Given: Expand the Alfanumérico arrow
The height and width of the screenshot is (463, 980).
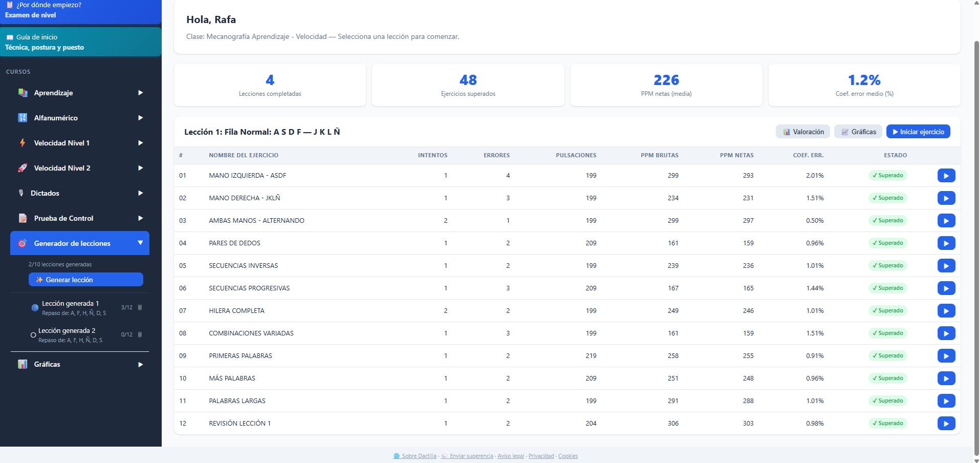Looking at the screenshot, I should point(140,118).
